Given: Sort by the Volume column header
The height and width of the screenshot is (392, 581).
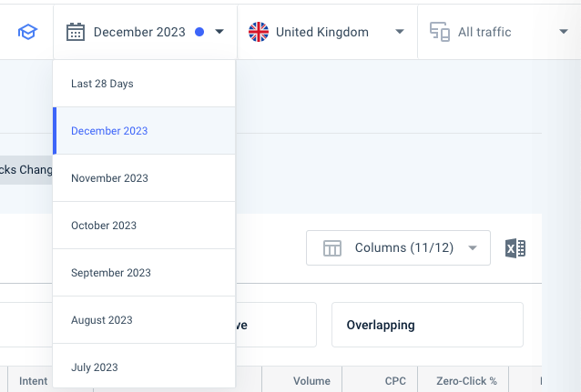Looking at the screenshot, I should pos(311,381).
